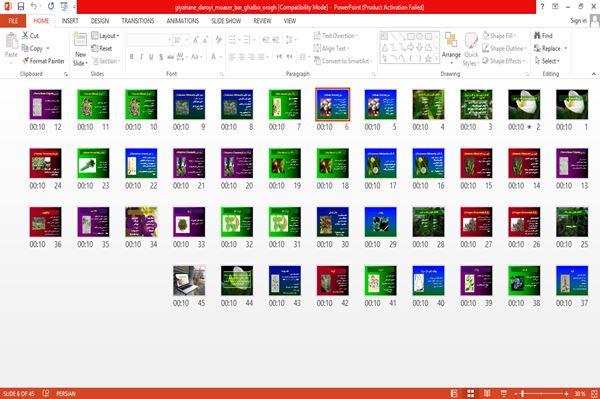Cut the selected slide
600x399 pixels.
coord(30,36)
